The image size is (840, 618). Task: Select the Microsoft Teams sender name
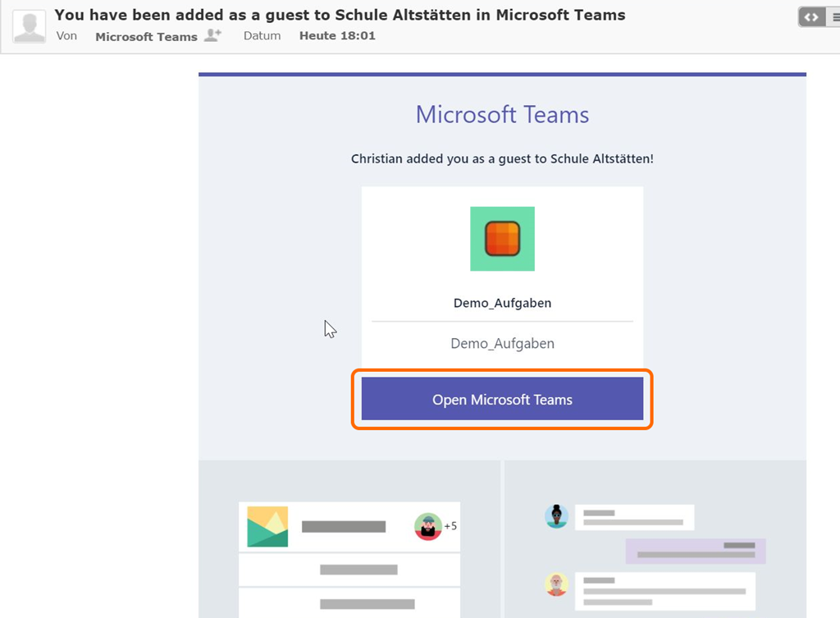pos(146,36)
